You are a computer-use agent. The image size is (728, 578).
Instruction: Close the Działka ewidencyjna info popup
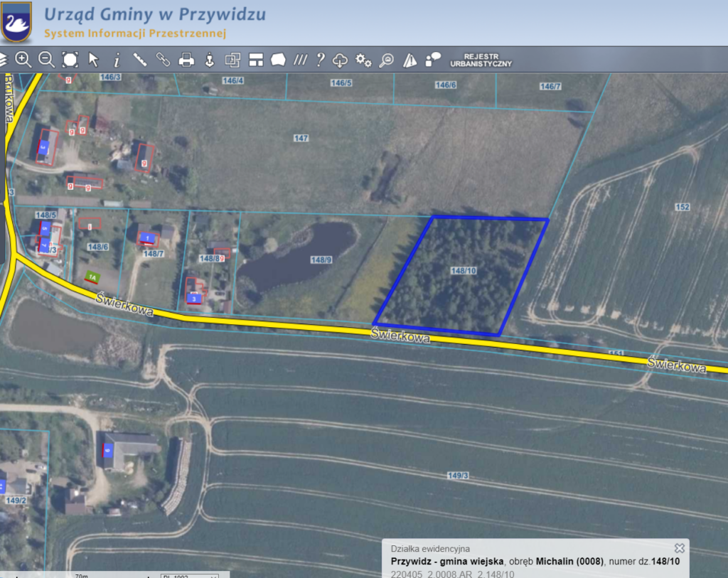[680, 548]
